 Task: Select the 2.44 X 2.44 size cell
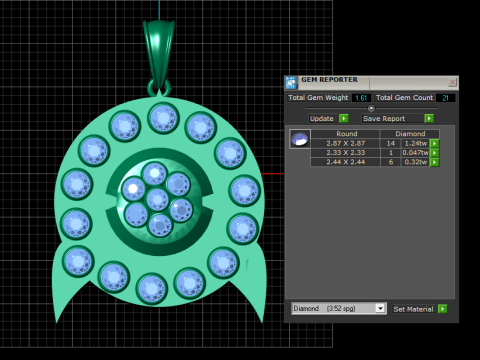coord(346,162)
